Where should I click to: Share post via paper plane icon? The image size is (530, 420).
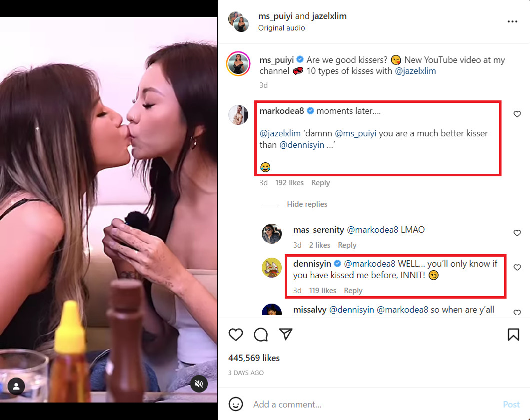[286, 334]
